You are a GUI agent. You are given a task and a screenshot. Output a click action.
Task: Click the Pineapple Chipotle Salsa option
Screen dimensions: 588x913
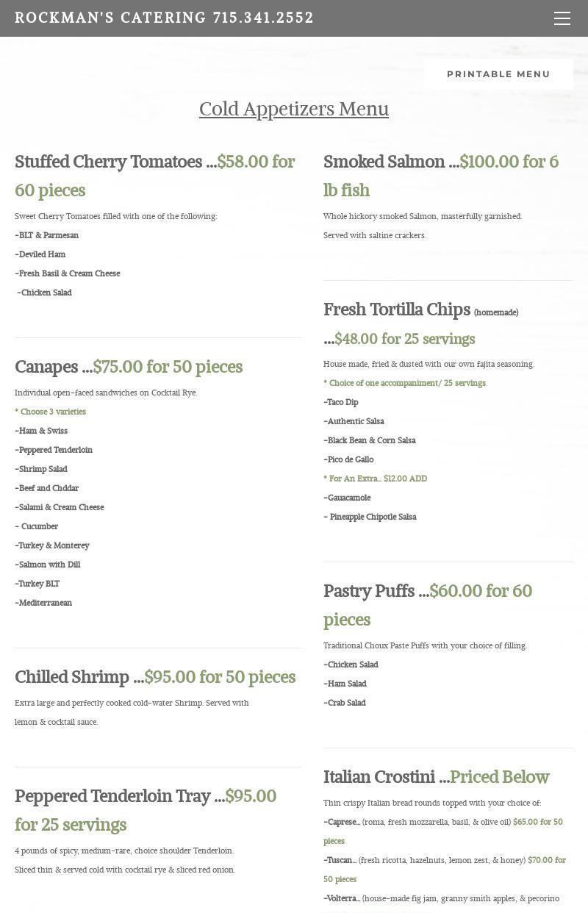pos(372,517)
